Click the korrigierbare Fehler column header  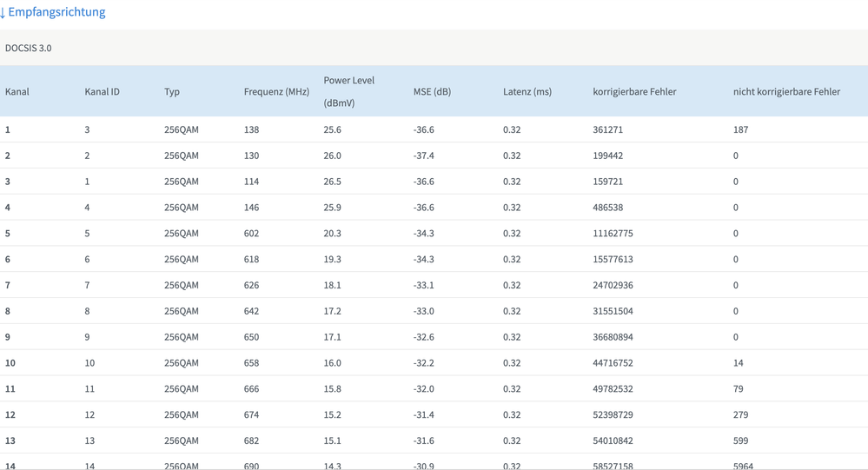tap(634, 91)
